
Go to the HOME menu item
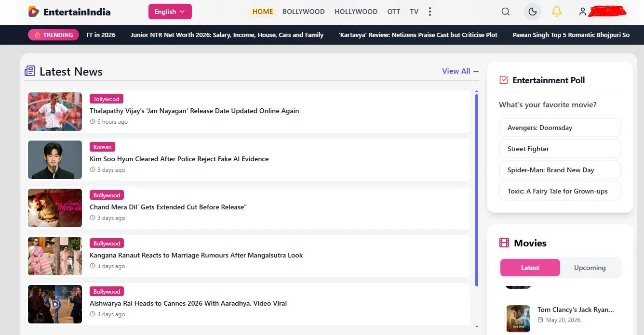pyautogui.click(x=263, y=12)
